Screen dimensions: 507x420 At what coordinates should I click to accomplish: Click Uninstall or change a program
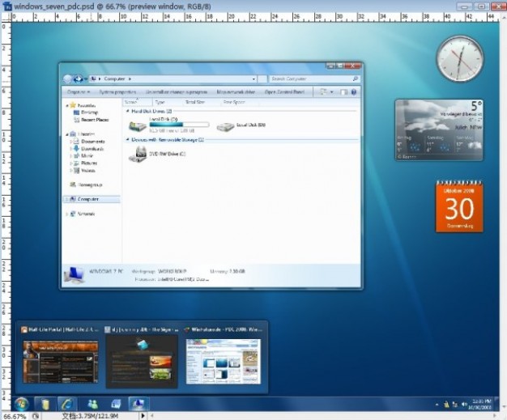(x=177, y=92)
